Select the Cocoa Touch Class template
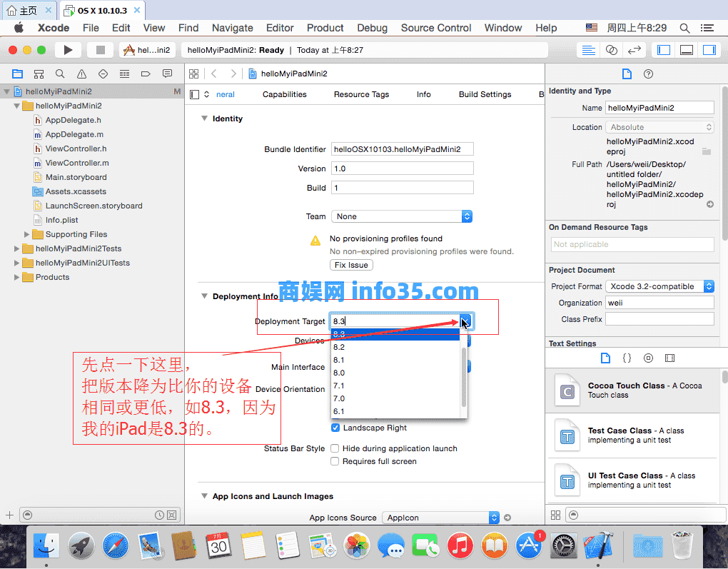 633,391
